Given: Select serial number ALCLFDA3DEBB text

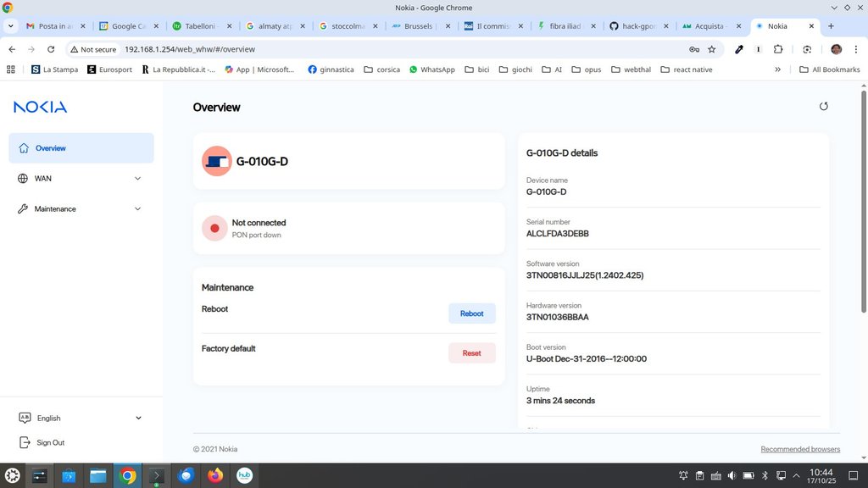Looking at the screenshot, I should click(558, 234).
